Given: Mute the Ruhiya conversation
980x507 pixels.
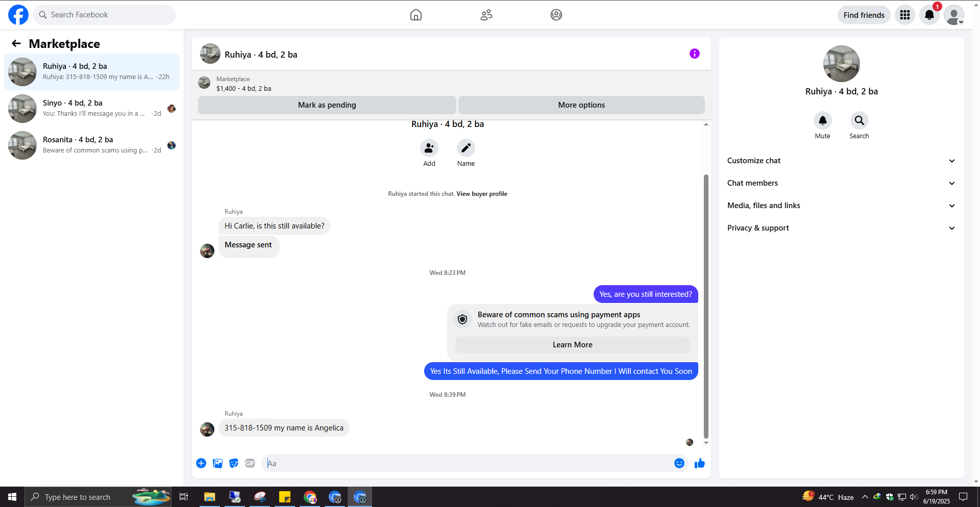Looking at the screenshot, I should pyautogui.click(x=823, y=120).
